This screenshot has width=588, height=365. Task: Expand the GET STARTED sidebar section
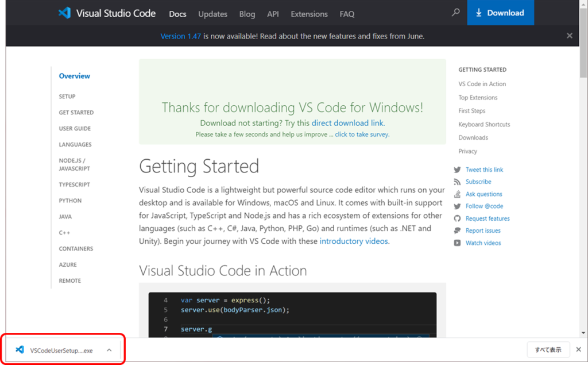point(76,112)
